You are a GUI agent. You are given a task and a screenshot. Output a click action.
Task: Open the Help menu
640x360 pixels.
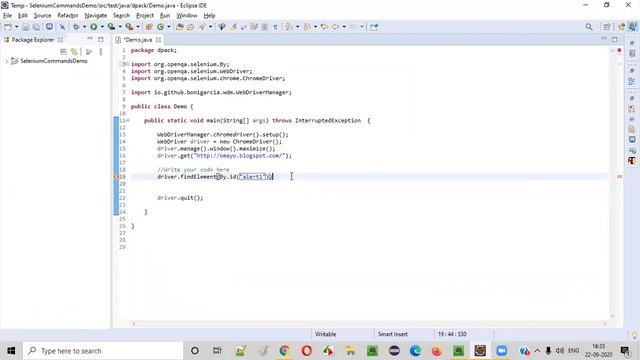[x=209, y=16]
